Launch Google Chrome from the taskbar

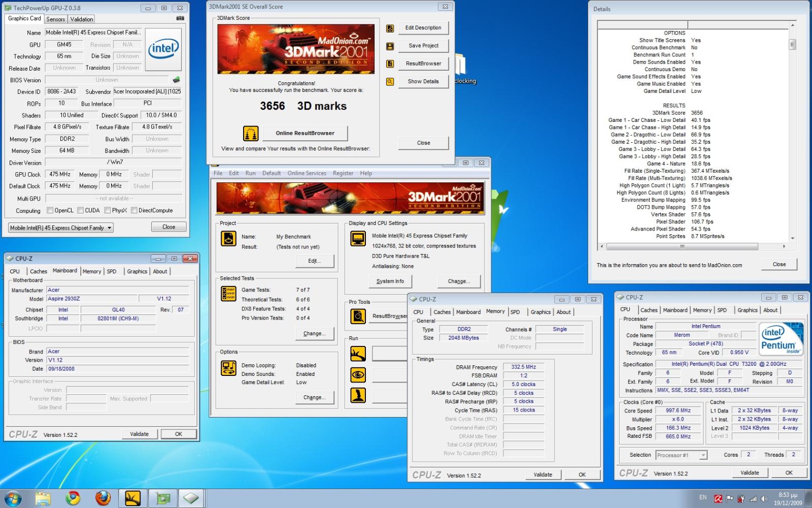(x=73, y=499)
